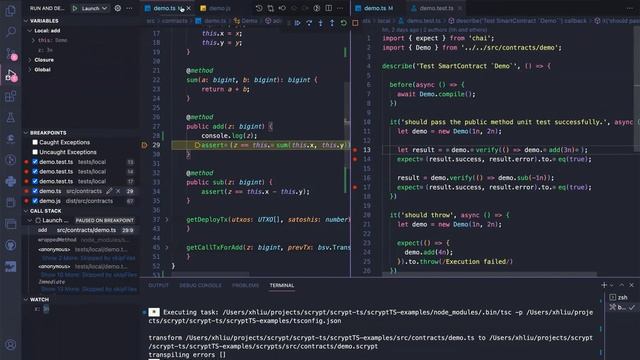This screenshot has height=360, width=640.
Task: Uncheck the demo.ts src/contracts breakpoint
Action: pos(35,191)
